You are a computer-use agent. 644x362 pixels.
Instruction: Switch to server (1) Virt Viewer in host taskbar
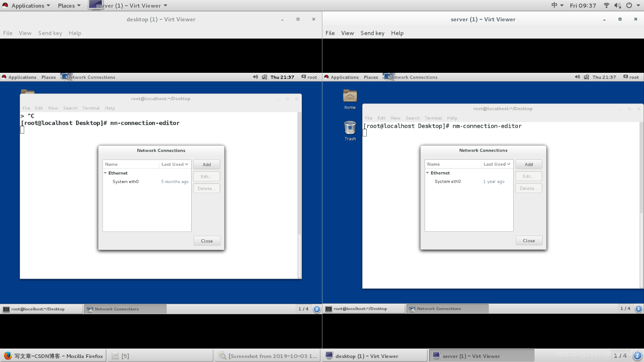click(481, 356)
